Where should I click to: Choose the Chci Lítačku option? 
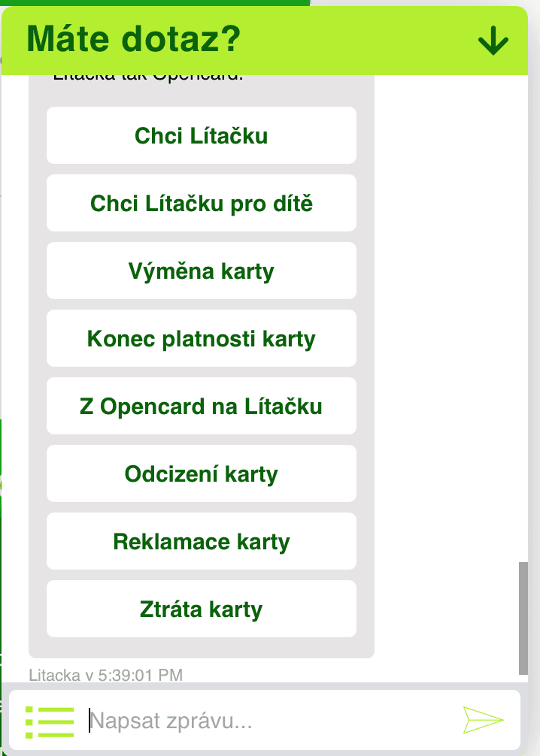(201, 135)
